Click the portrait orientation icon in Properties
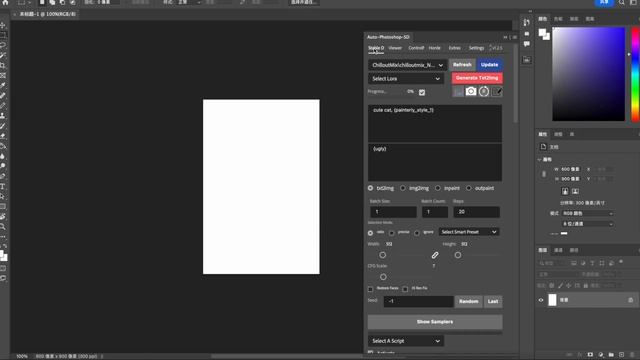This screenshot has height=360, width=640. tap(565, 191)
